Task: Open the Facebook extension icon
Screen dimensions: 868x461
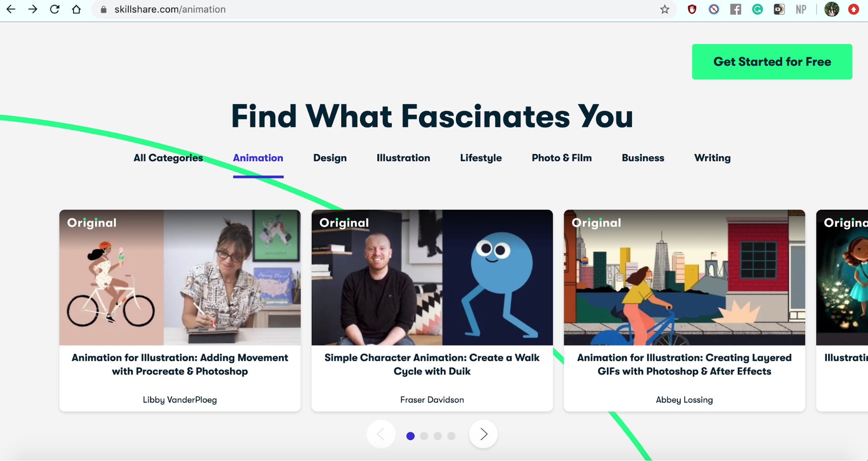Action: [736, 10]
